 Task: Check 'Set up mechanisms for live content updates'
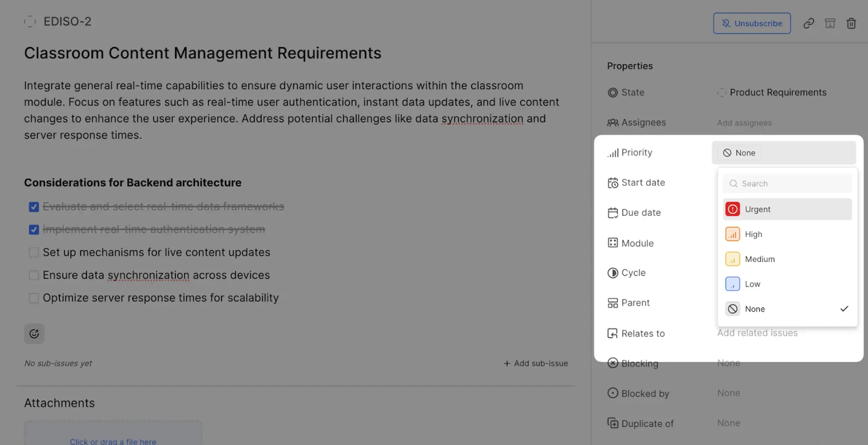[x=34, y=252]
